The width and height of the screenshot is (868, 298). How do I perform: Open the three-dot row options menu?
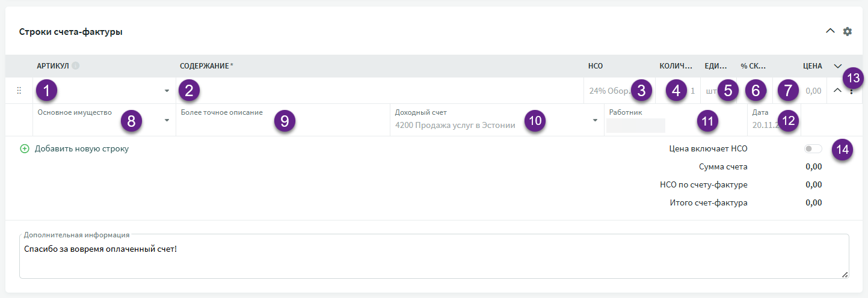click(x=851, y=91)
